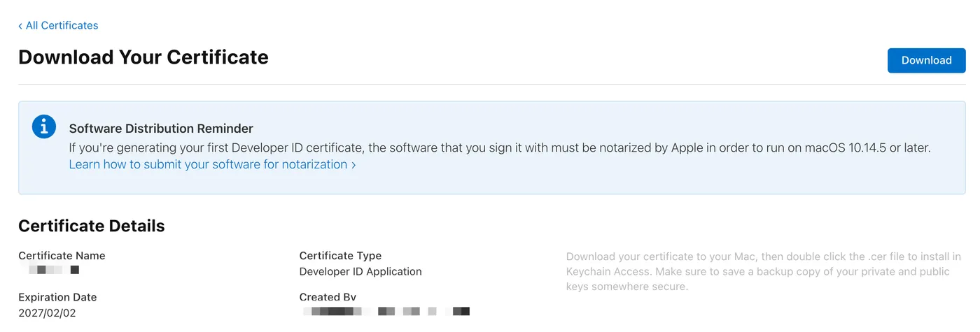The height and width of the screenshot is (332, 980).
Task: Click the Software Distribution Reminder title
Action: tap(161, 129)
